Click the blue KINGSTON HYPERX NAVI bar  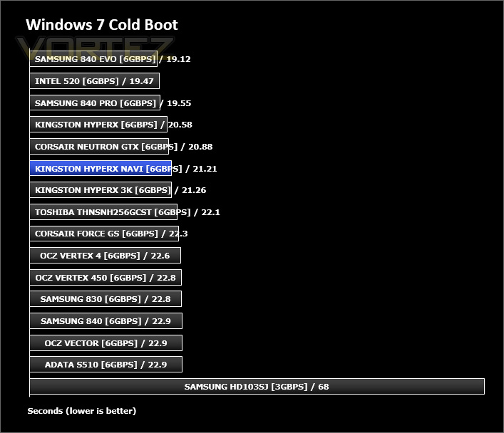click(101, 168)
